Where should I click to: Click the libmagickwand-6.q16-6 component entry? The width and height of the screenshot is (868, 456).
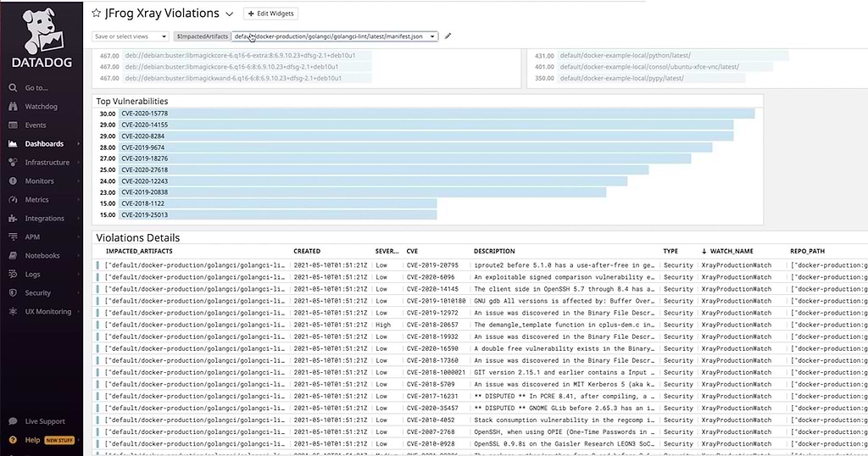click(231, 78)
